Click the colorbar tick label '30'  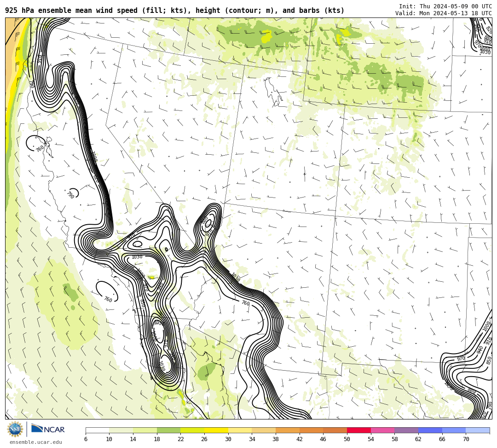click(x=228, y=439)
